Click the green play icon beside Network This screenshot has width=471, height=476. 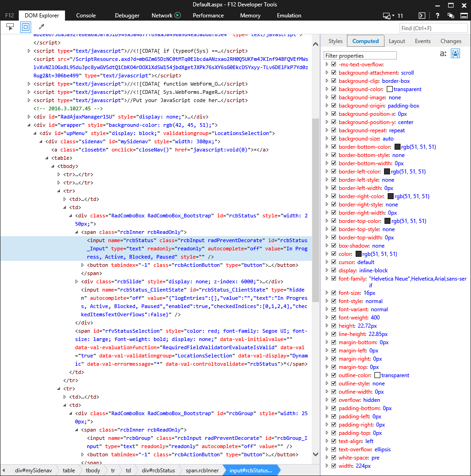point(178,15)
